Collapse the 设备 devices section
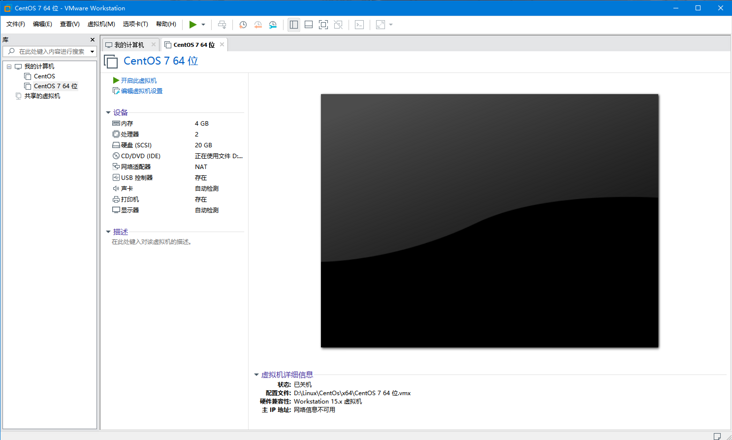732x440 pixels. [108, 113]
